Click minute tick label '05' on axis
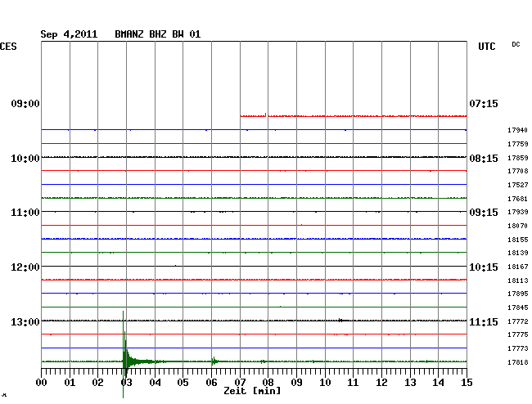 click(x=183, y=382)
